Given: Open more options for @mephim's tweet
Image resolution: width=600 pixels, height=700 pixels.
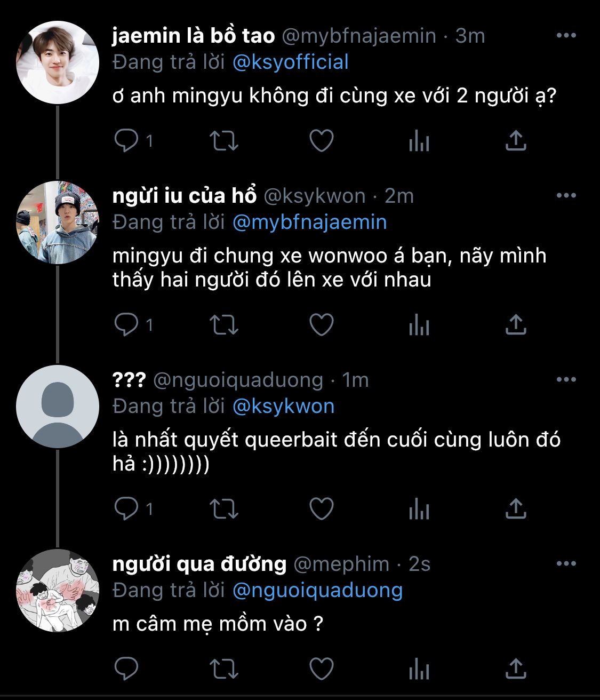Looking at the screenshot, I should coord(566,564).
